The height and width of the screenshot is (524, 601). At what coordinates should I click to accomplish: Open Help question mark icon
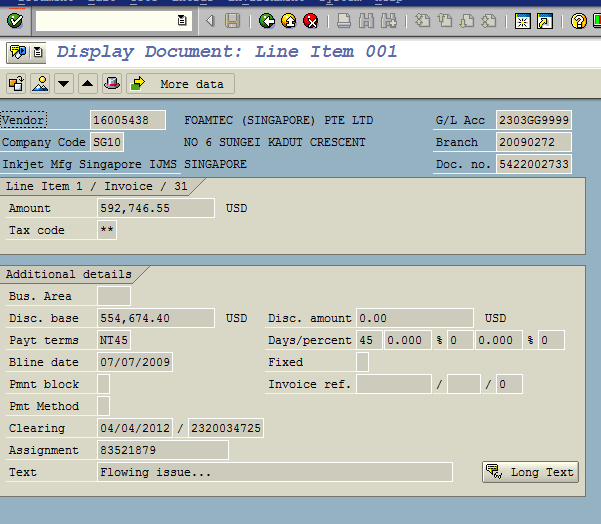click(x=578, y=21)
